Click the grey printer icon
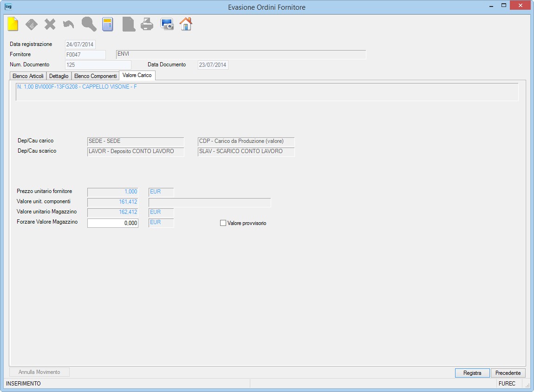The width and height of the screenshot is (534, 392). tap(147, 24)
